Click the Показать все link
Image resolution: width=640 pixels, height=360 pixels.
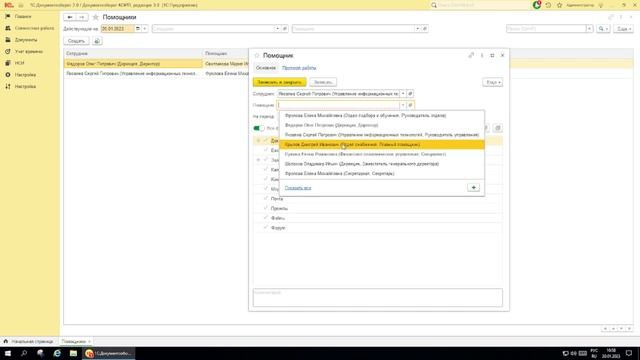pyautogui.click(x=298, y=188)
